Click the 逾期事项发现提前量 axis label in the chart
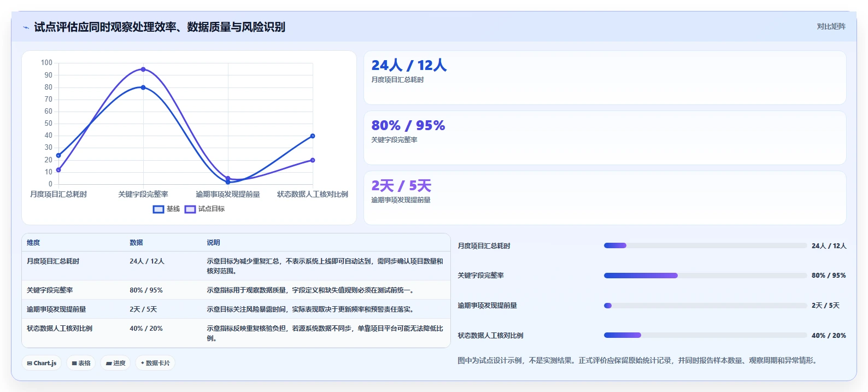This screenshot has width=868, height=392. (228, 195)
